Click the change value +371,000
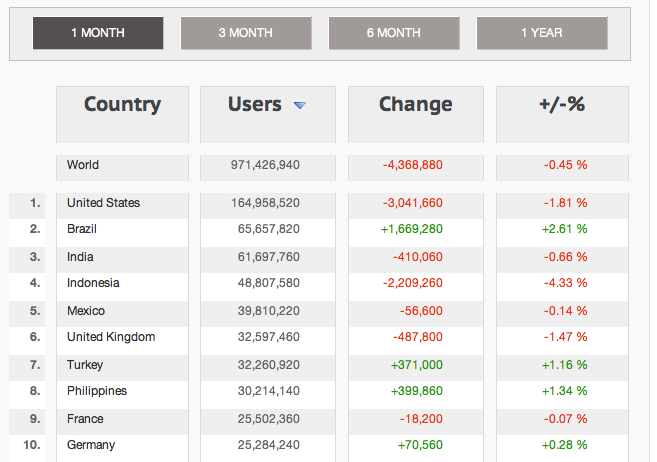The height and width of the screenshot is (462, 657). coord(416,365)
